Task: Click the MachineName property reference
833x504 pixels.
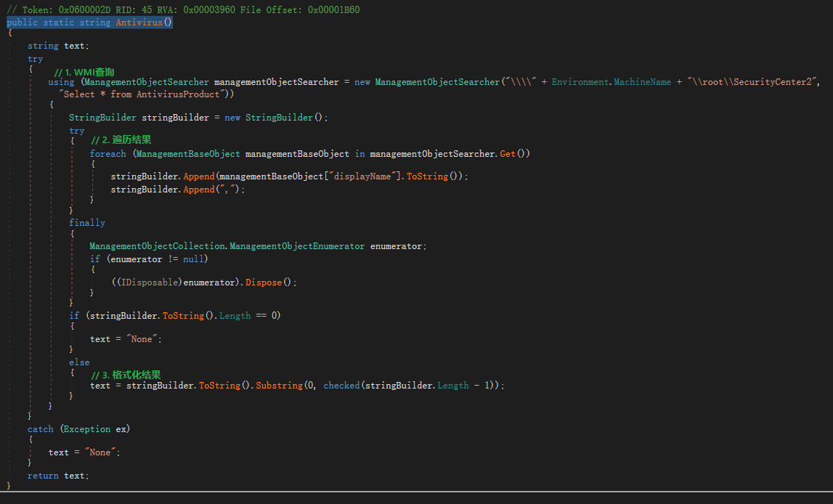Action: (642, 82)
